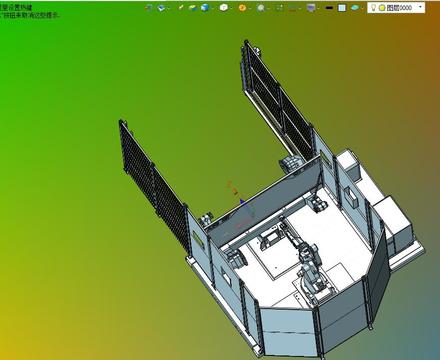The height and width of the screenshot is (360, 440).
Task: Click the green frame fit icon
Action: pos(280,8)
